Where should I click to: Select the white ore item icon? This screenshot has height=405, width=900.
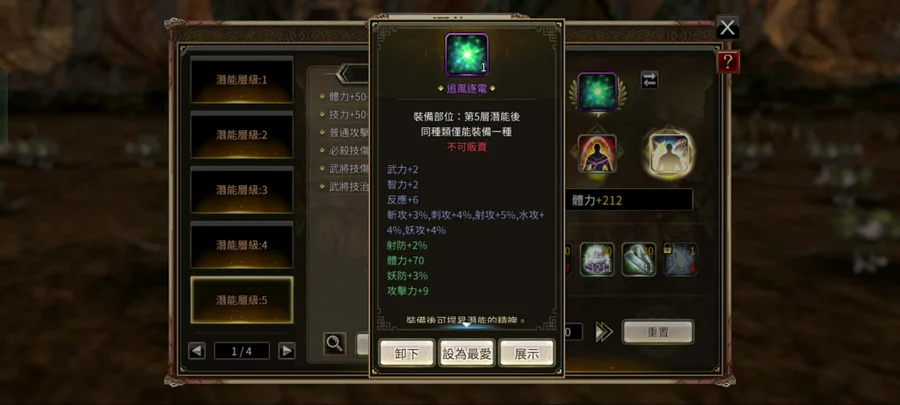point(597,259)
